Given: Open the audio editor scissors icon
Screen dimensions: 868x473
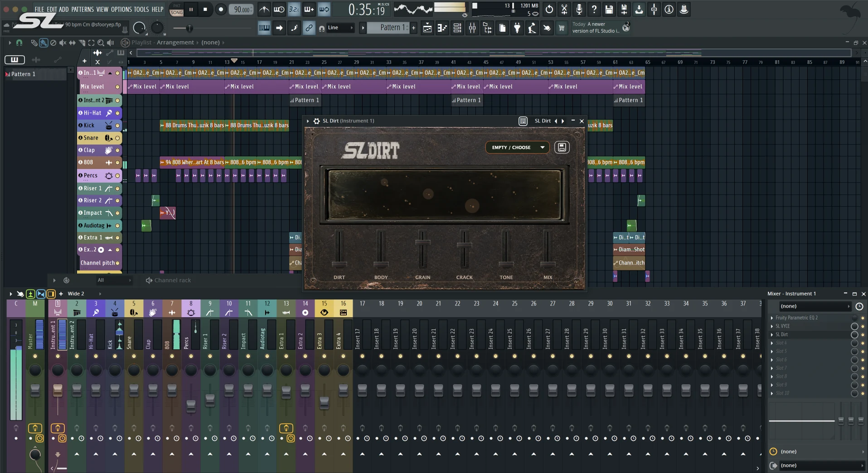Looking at the screenshot, I should [564, 9].
